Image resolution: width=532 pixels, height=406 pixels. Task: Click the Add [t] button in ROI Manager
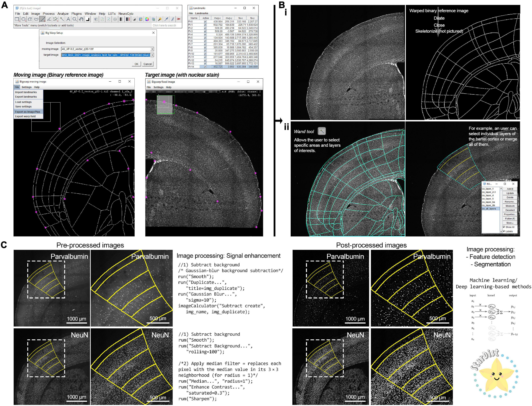(x=510, y=189)
